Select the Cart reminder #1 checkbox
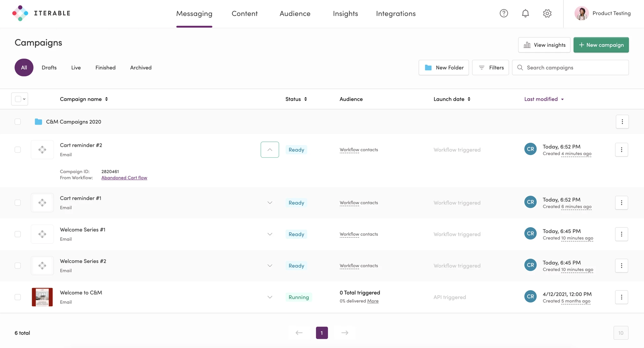This screenshot has height=348, width=644. (x=18, y=203)
